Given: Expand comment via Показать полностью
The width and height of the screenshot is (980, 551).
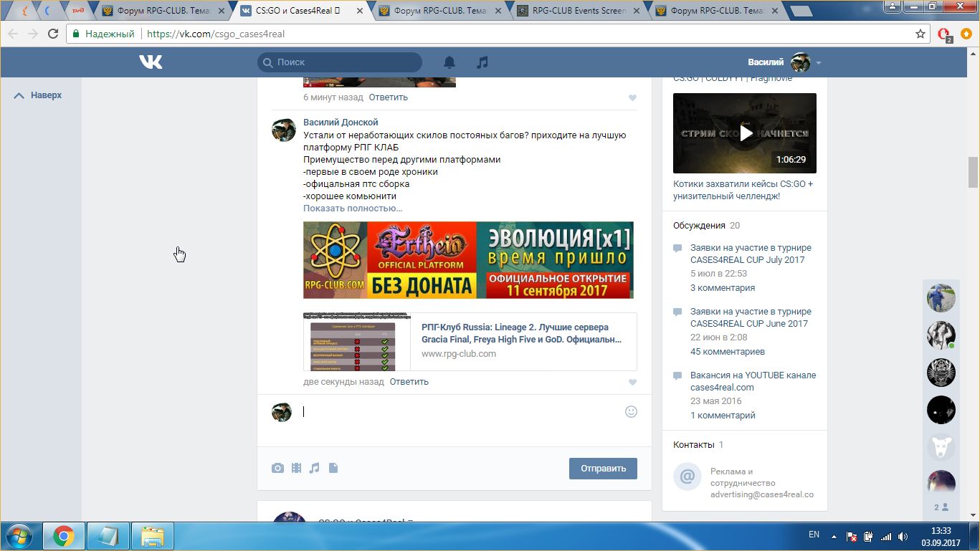Looking at the screenshot, I should [x=353, y=209].
